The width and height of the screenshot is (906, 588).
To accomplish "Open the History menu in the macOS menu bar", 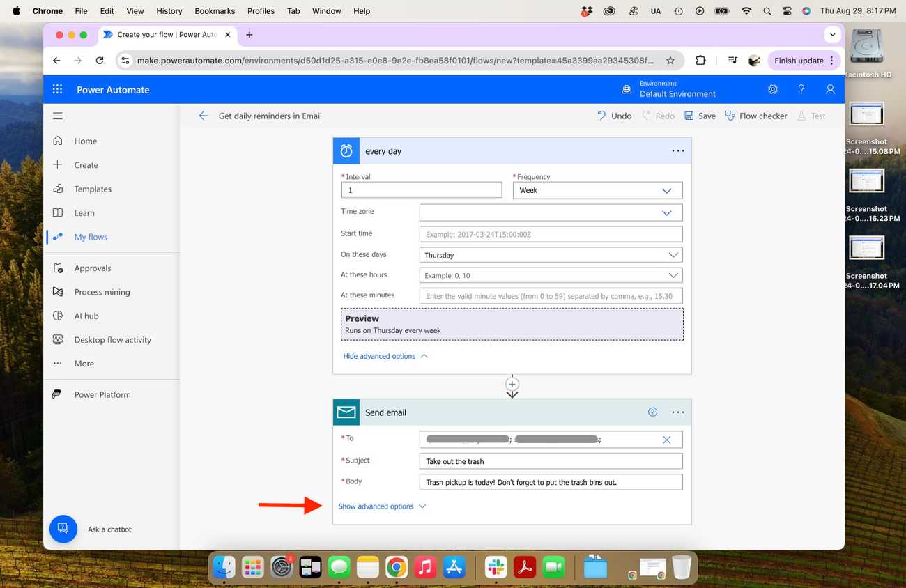I will 169,11.
